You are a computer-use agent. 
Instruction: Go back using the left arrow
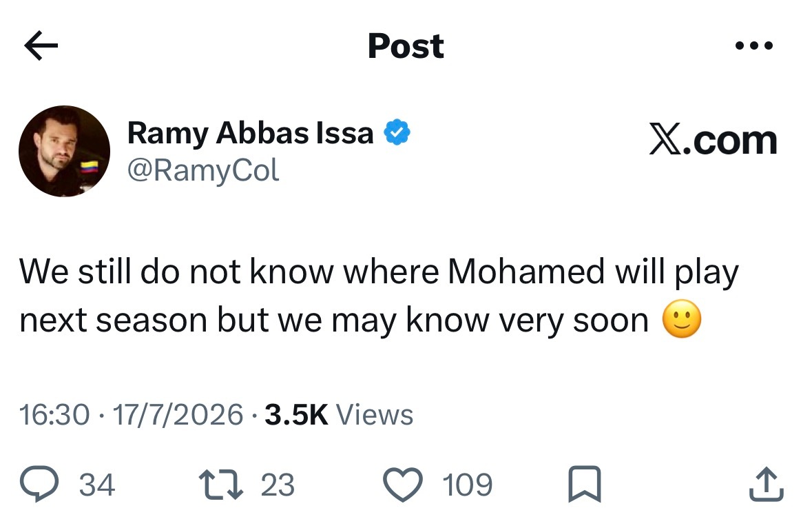tap(41, 45)
